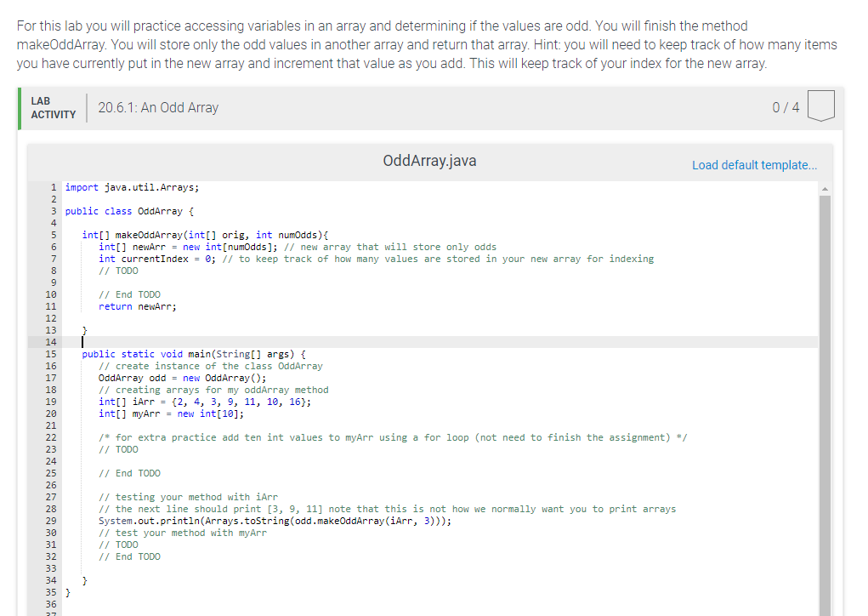Click '// test your method with myArr' comment
Image resolution: width=868 pixels, height=616 pixels.
[183, 533]
